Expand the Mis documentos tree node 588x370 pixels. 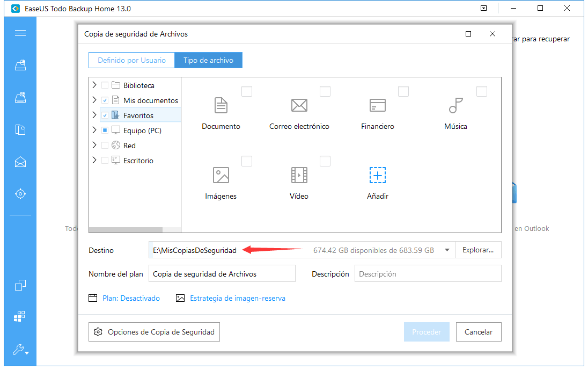point(94,100)
